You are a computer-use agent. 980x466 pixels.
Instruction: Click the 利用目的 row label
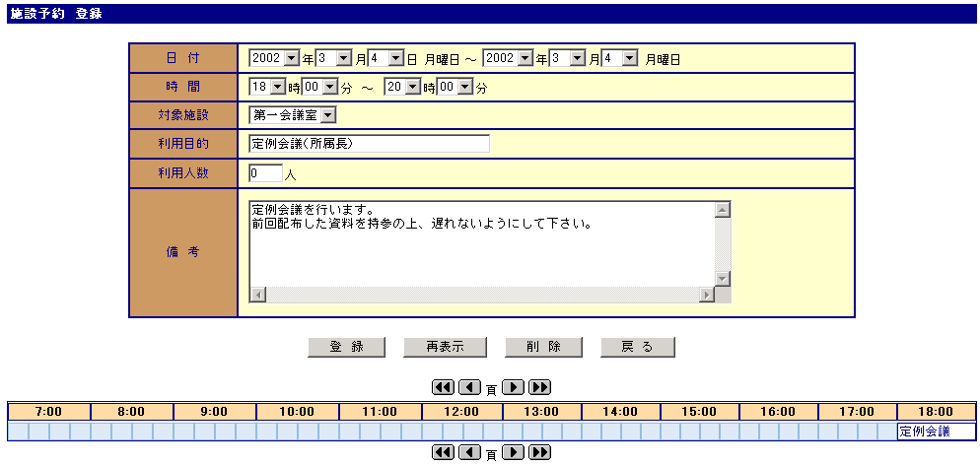[x=183, y=144]
